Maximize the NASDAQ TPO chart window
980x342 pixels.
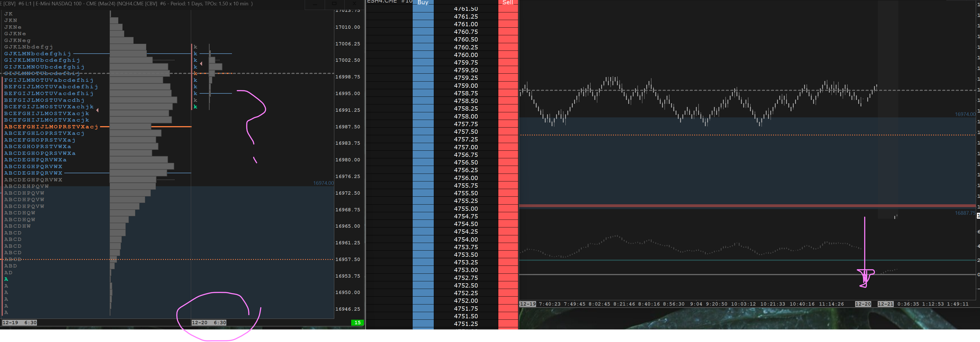pos(334,3)
